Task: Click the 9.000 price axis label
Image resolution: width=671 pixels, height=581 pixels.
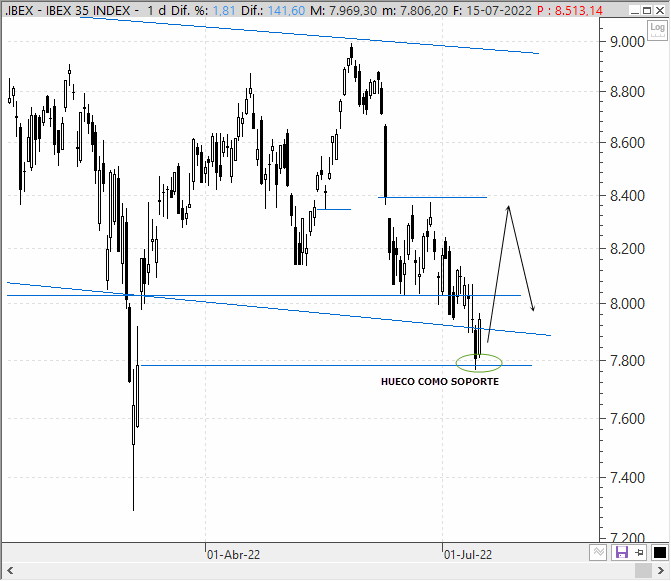Action: (627, 42)
